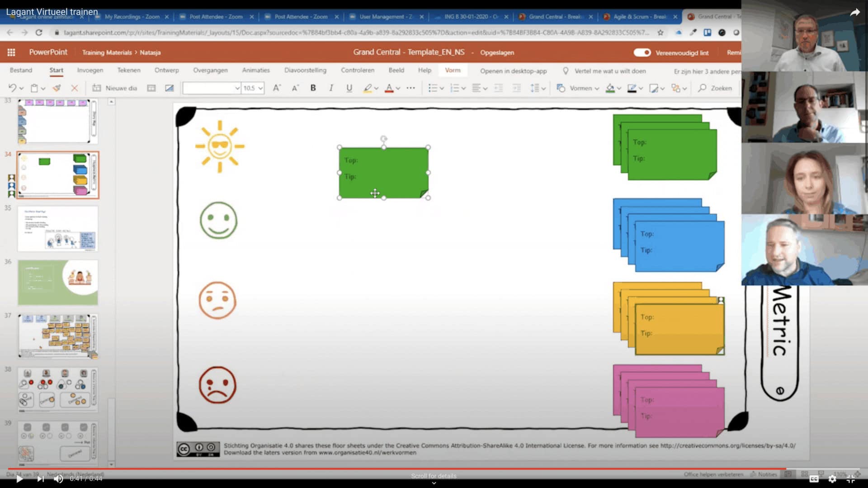This screenshot has width=868, height=488.
Task: Toggle closed captions in video player
Action: point(814,479)
